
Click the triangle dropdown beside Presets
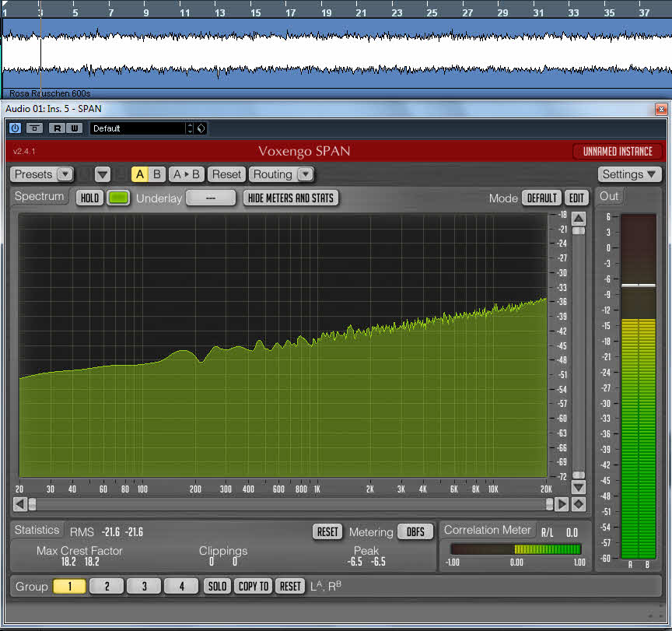103,174
